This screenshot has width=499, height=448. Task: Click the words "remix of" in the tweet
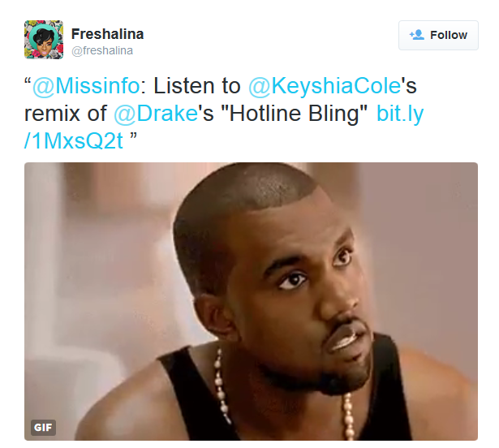(66, 114)
